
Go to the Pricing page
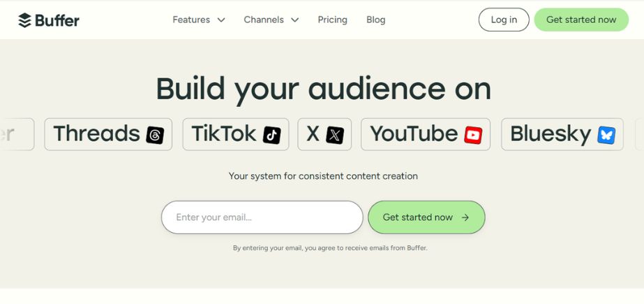tap(332, 20)
